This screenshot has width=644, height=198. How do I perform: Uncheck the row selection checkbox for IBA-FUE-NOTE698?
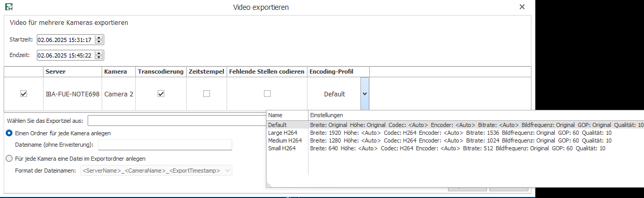pos(23,94)
